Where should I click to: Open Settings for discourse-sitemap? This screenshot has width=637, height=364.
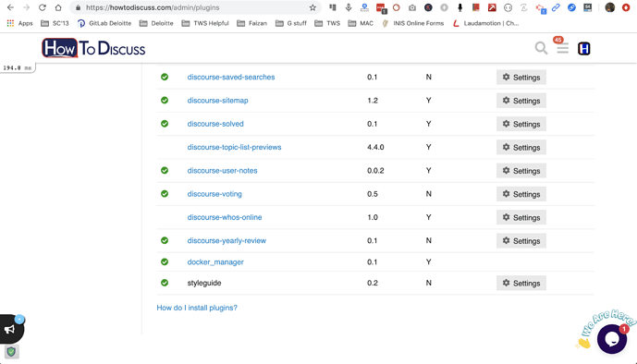(x=521, y=101)
